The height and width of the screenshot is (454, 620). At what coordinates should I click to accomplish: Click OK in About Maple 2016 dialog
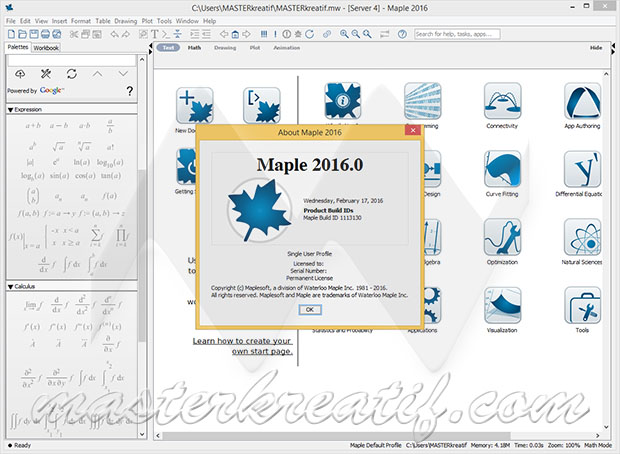click(310, 310)
